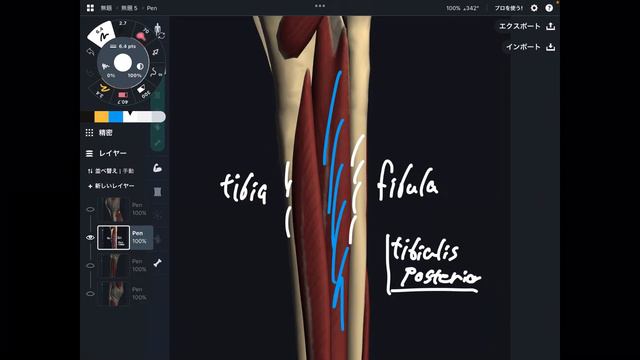Pick the white swatch in color bar
The height and width of the screenshot is (360, 640).
[x=131, y=117]
